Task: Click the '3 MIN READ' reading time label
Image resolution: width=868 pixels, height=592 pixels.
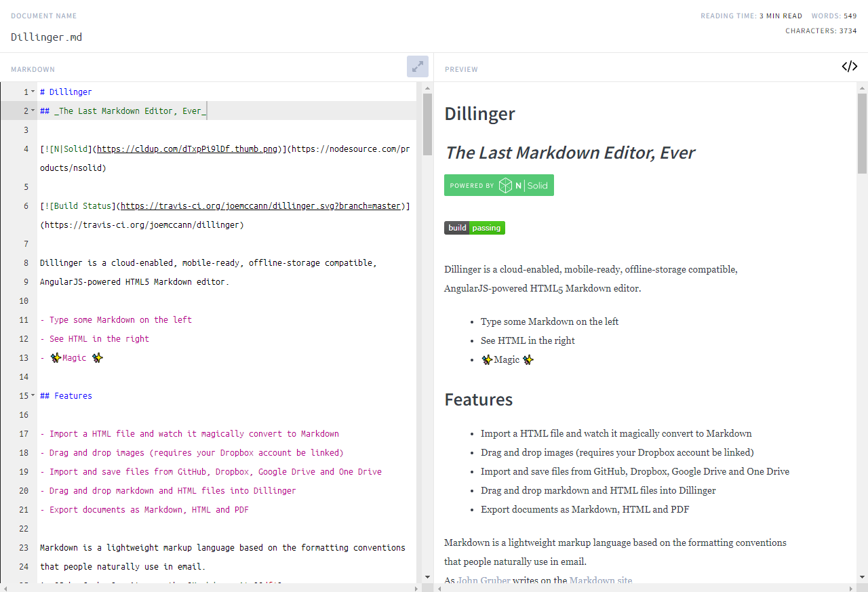Action: pyautogui.click(x=781, y=16)
